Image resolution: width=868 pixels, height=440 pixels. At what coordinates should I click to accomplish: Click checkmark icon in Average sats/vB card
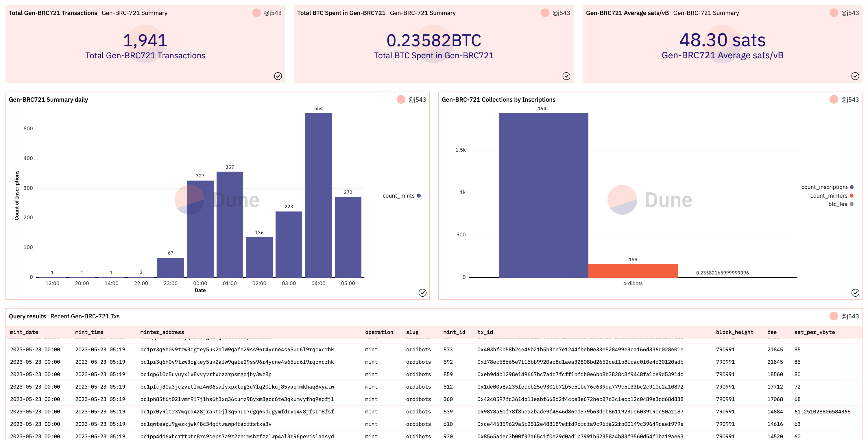855,76
